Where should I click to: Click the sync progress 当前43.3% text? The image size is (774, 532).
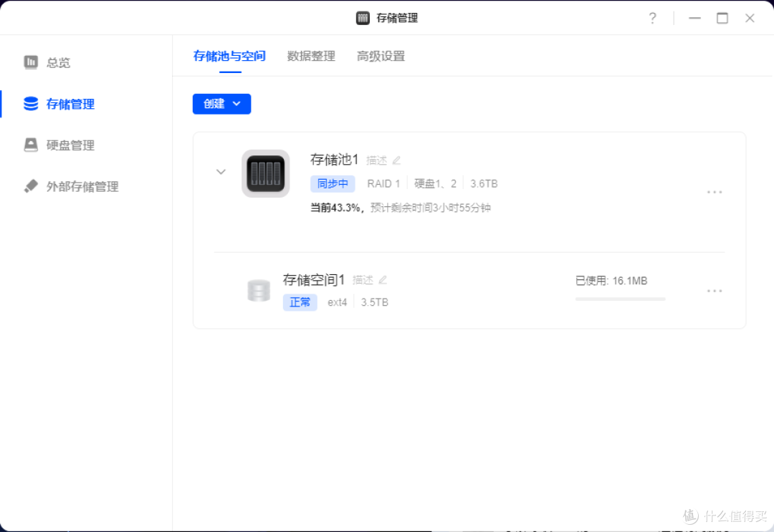point(335,208)
